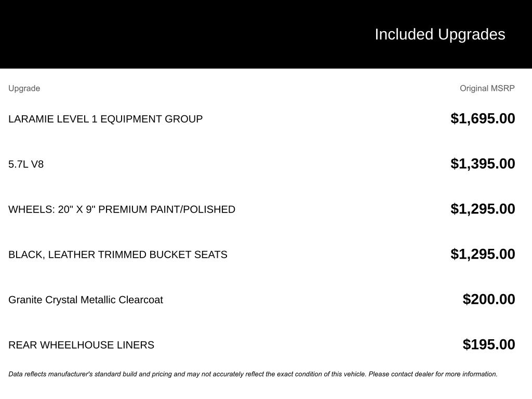The width and height of the screenshot is (532, 399).
Task: Click the price for the wheels upgrade
Action: click(x=483, y=209)
